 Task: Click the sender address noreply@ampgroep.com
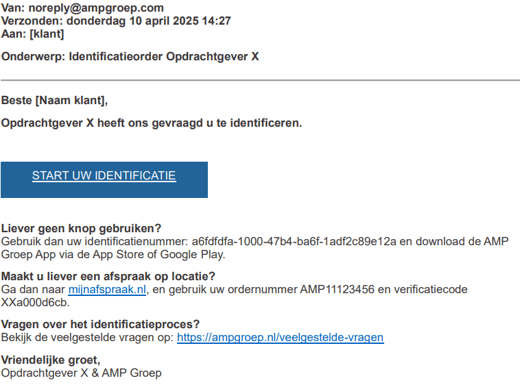[x=96, y=8]
